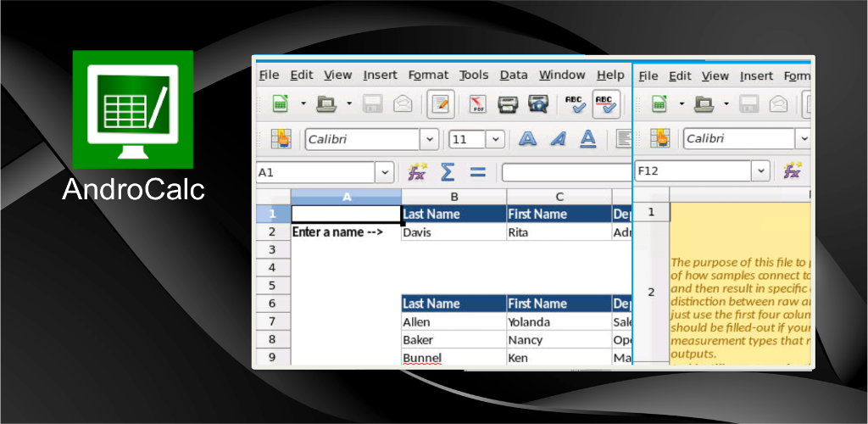This screenshot has height=424, width=868.
Task: Open the File menu in left window
Action: (269, 75)
